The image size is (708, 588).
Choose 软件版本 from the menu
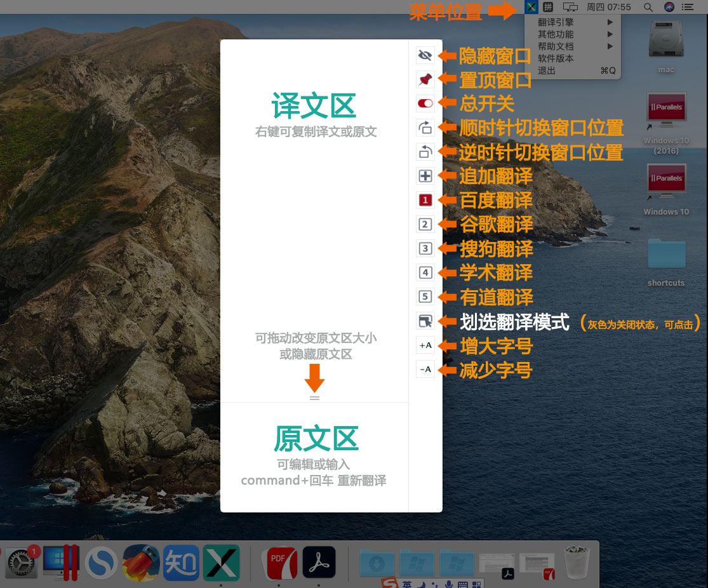click(573, 58)
